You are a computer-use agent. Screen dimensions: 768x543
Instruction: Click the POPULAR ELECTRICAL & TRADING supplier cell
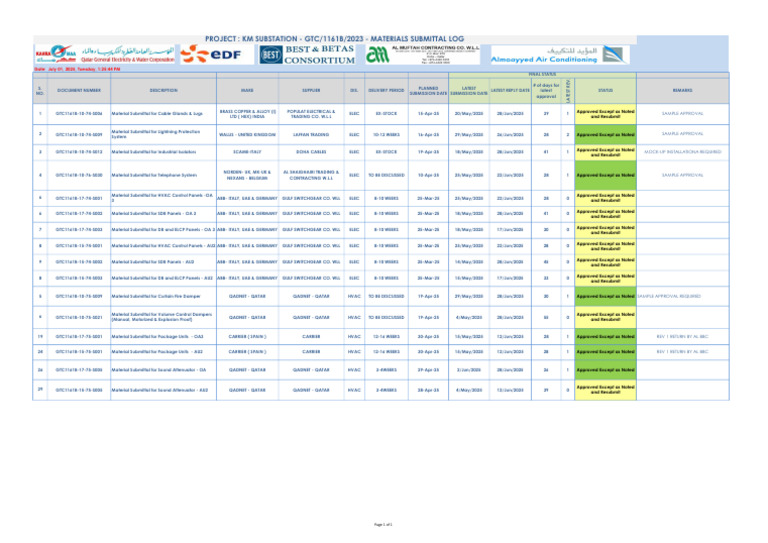tap(311, 114)
